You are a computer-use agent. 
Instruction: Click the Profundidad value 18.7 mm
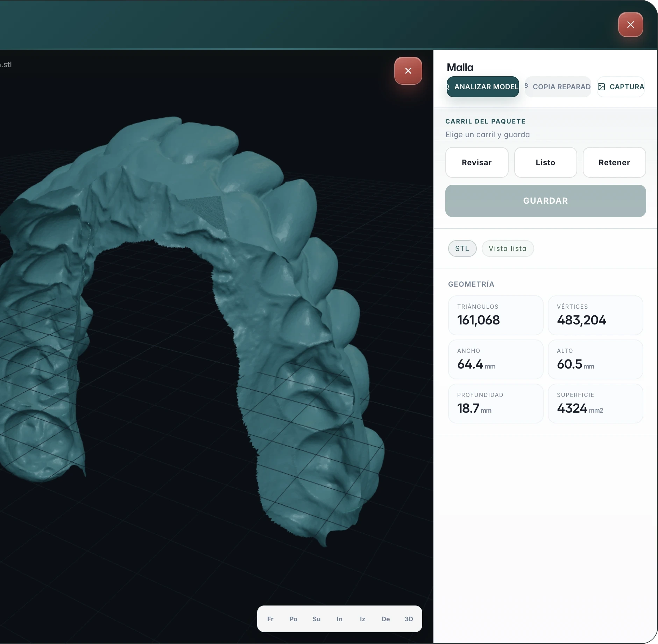pos(474,408)
